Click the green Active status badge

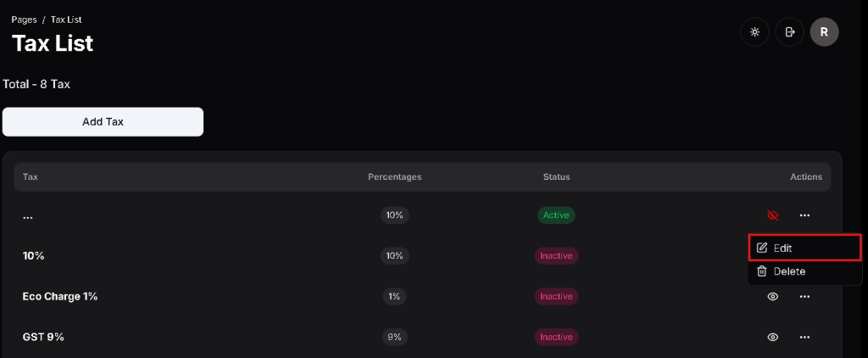tap(556, 215)
